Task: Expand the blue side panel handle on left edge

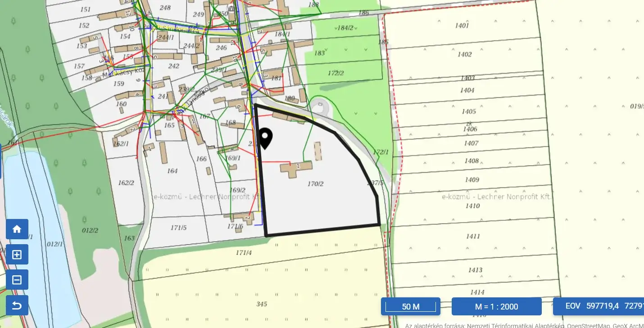Action: [1, 161]
